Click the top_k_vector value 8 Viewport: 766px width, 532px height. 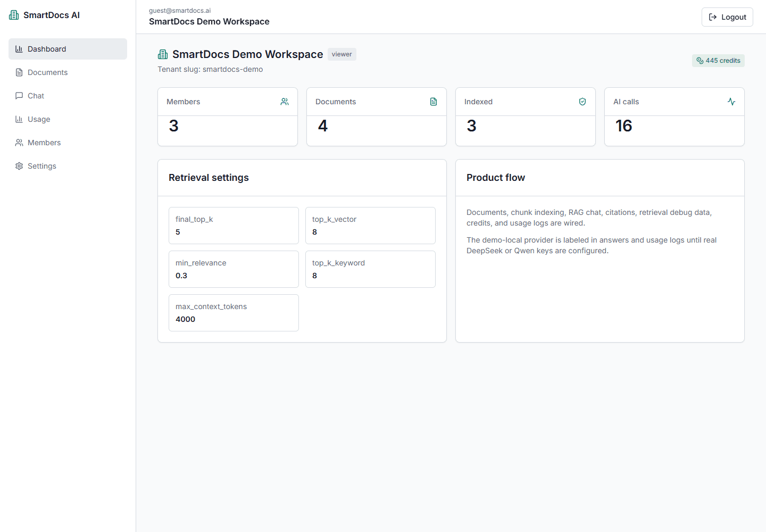[314, 232]
